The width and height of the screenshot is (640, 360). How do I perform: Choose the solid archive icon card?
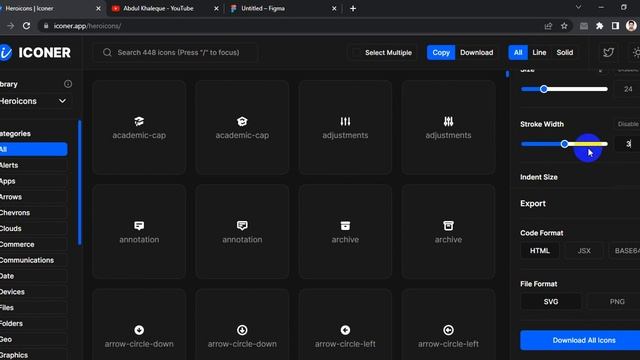pos(345,232)
